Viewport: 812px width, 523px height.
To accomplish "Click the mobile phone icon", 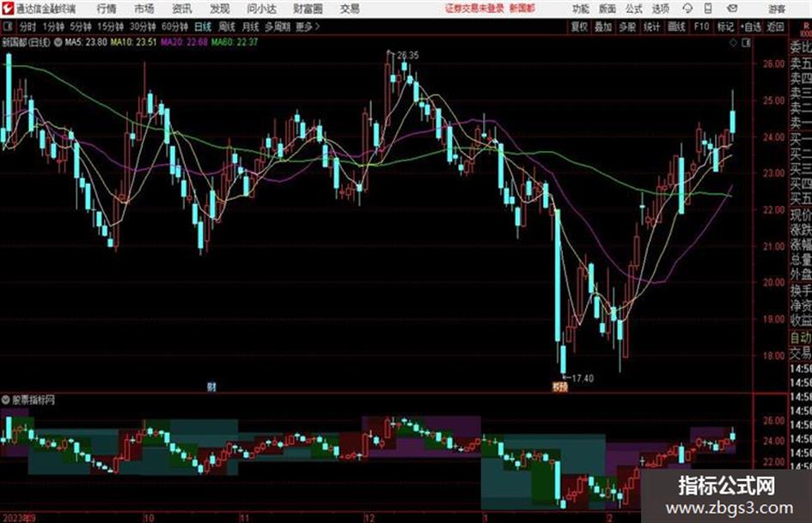I will [708, 9].
